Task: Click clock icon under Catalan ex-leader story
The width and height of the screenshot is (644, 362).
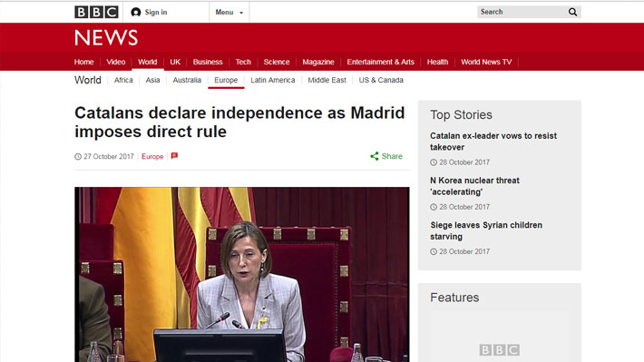Action: click(x=434, y=162)
